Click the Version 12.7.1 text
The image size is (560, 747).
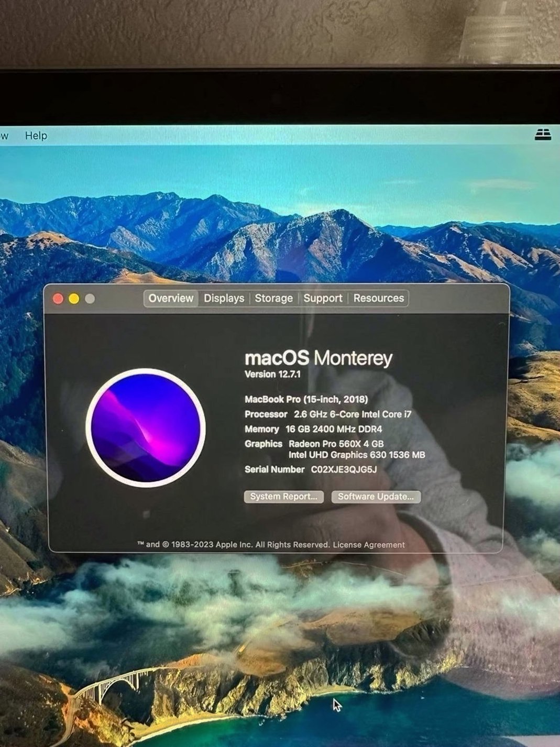pyautogui.click(x=272, y=374)
